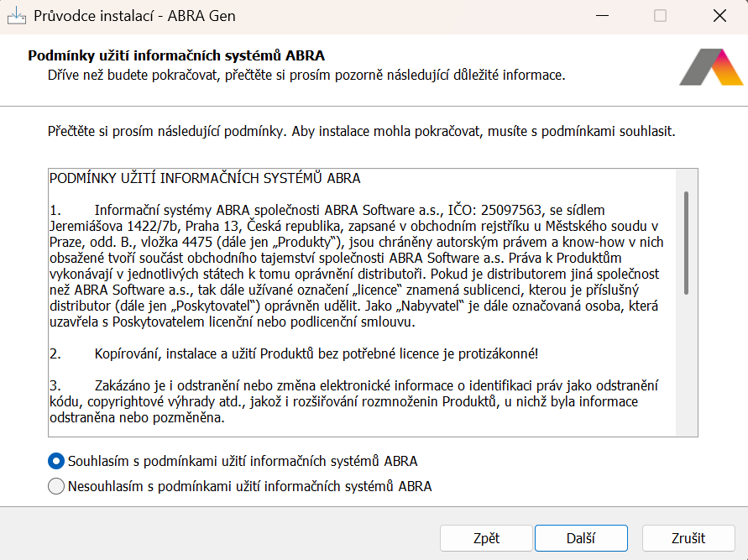Click the installer icon in the title bar
This screenshot has height=560, width=748.
pos(16,16)
